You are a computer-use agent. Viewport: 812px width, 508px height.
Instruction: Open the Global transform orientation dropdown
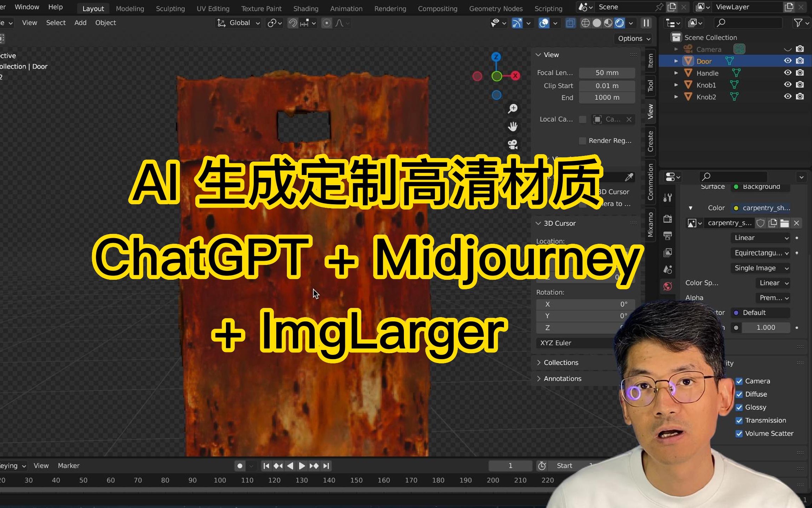point(239,23)
